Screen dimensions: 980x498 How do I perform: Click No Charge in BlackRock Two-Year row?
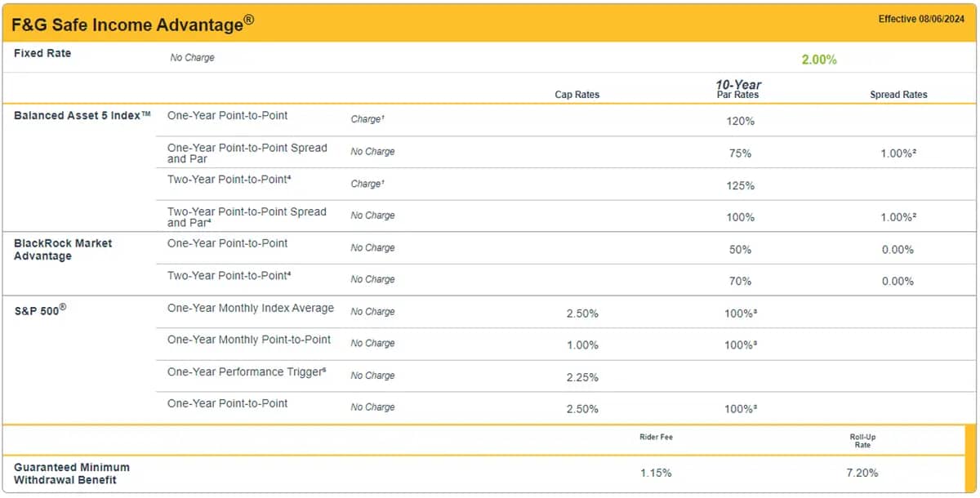[x=372, y=279]
